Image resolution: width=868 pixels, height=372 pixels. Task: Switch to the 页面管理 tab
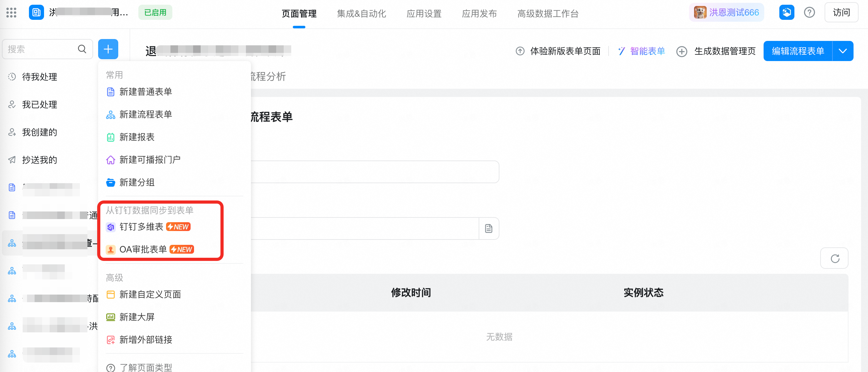(x=299, y=14)
